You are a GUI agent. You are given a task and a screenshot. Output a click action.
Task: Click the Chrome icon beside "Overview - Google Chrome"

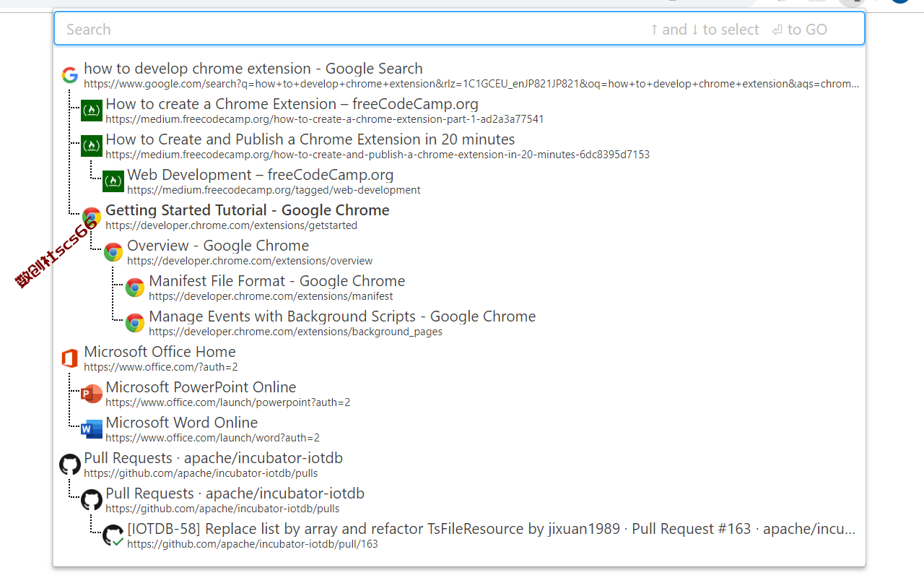(113, 252)
